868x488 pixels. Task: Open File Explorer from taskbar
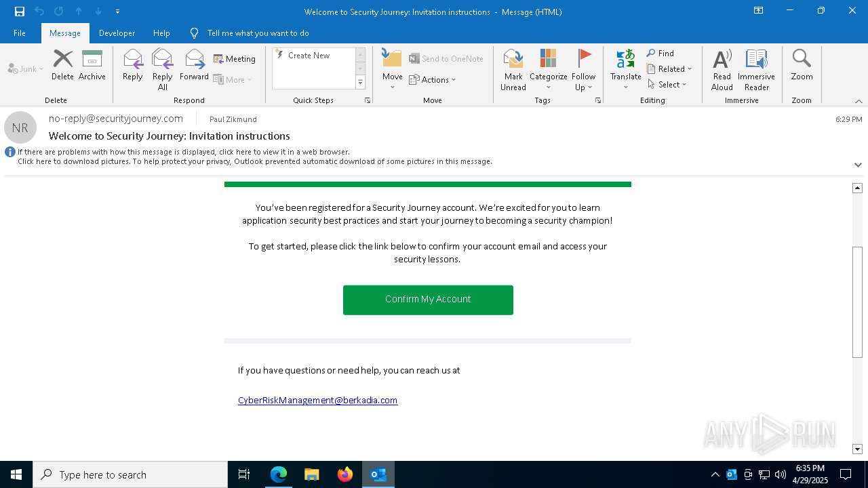[x=312, y=474]
